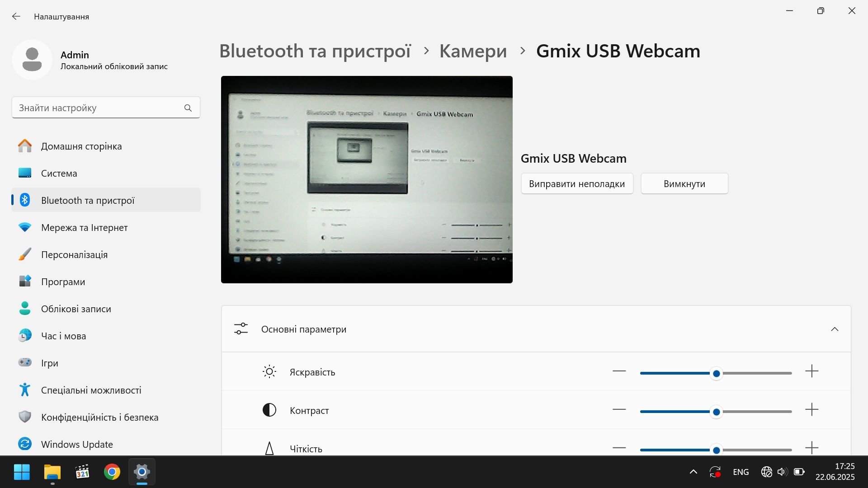The image size is (868, 488).
Task: Click the Контраст half-circle icon
Action: pyautogui.click(x=269, y=410)
